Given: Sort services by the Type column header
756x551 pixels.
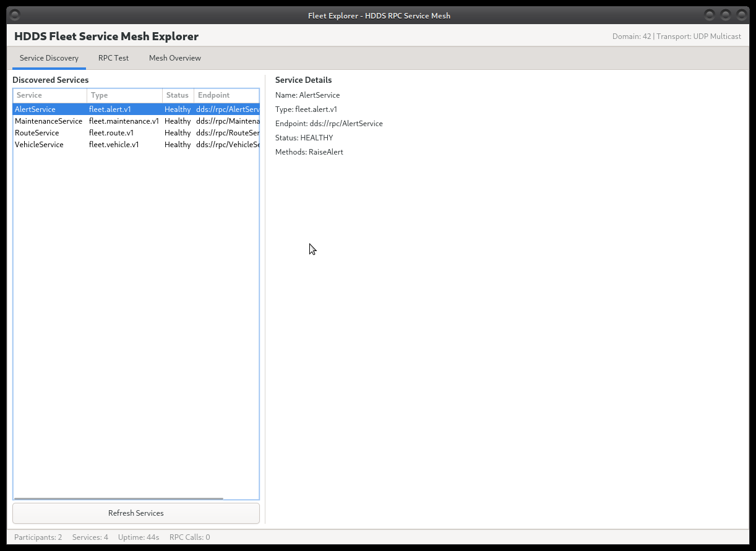Looking at the screenshot, I should point(124,95).
